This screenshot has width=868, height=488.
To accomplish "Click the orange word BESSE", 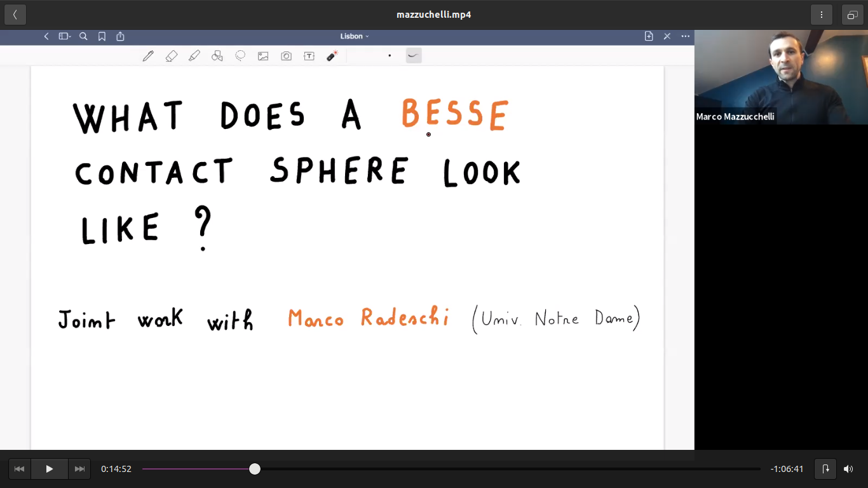I will 455,115.
